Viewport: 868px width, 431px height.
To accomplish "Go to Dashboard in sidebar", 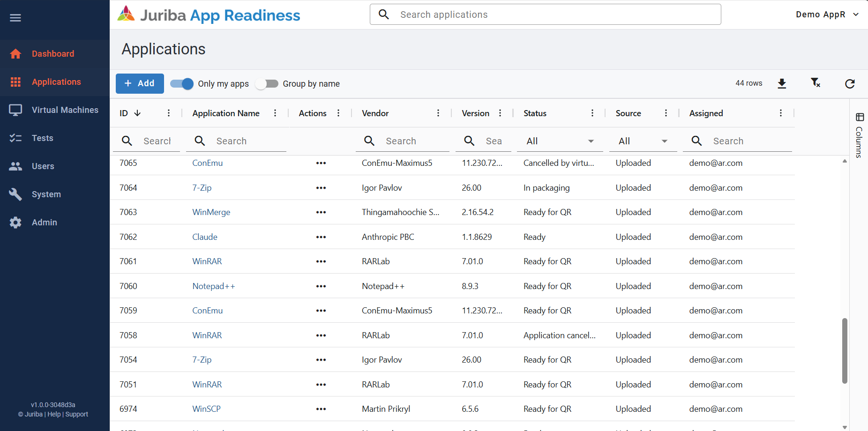I will 55,54.
